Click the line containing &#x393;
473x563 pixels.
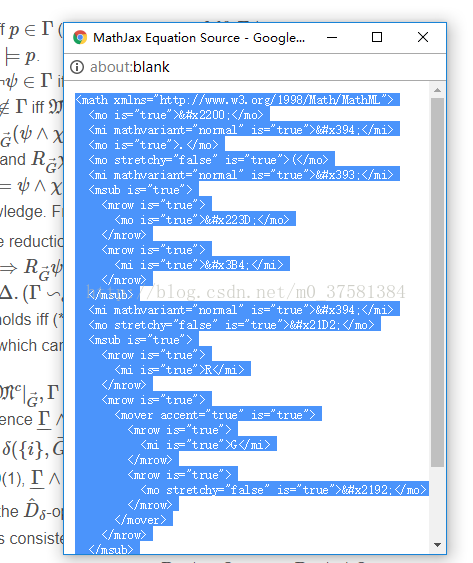click(241, 175)
